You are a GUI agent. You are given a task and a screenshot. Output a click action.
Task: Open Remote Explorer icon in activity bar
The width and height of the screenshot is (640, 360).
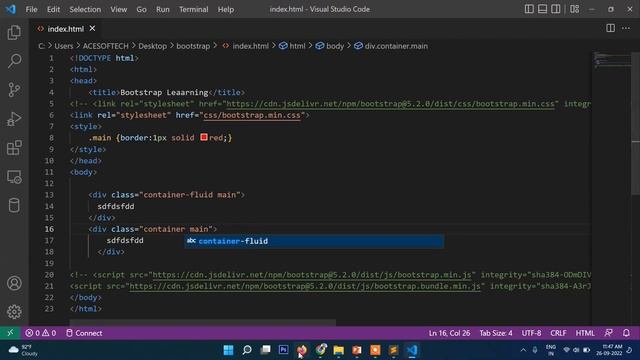tap(14, 177)
